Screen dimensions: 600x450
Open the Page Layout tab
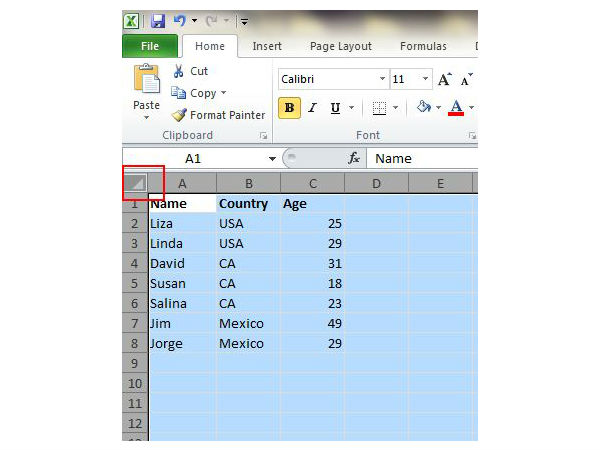click(x=340, y=46)
